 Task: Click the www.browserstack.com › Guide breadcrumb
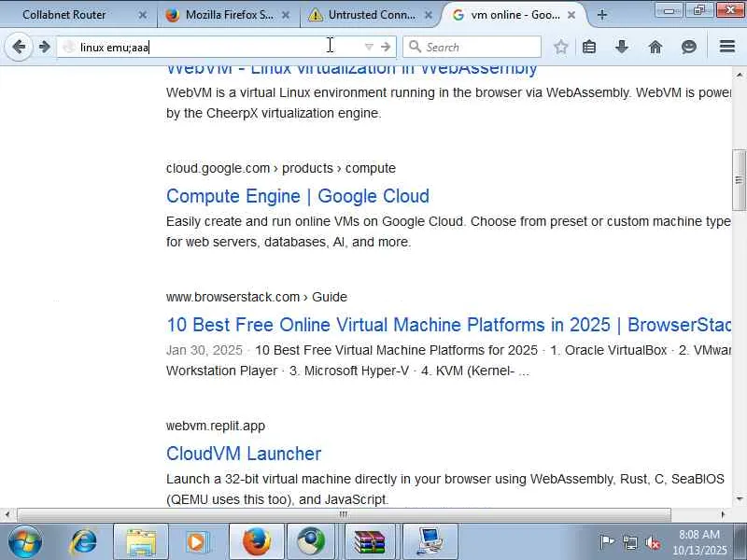tap(256, 297)
